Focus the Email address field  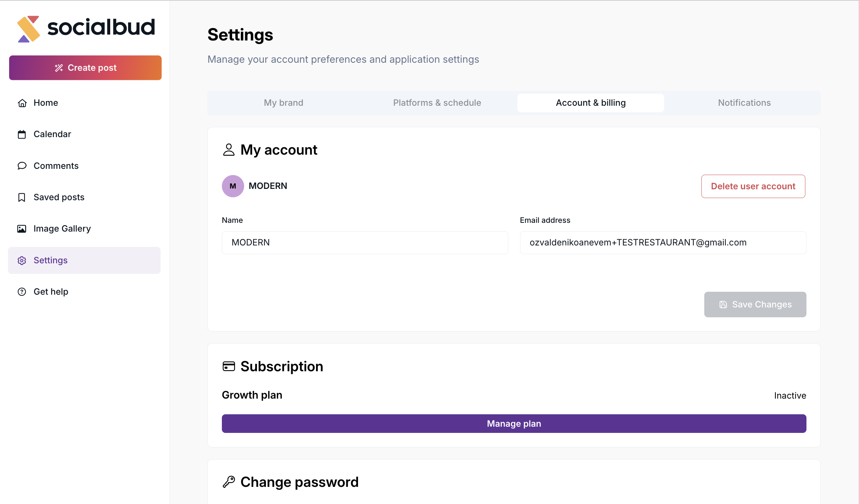pyautogui.click(x=663, y=243)
